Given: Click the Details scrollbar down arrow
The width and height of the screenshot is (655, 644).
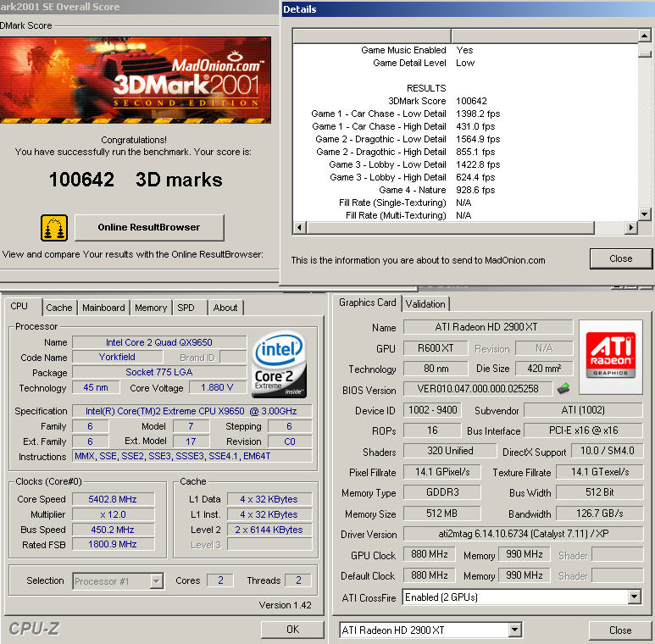Looking at the screenshot, I should point(645,214).
